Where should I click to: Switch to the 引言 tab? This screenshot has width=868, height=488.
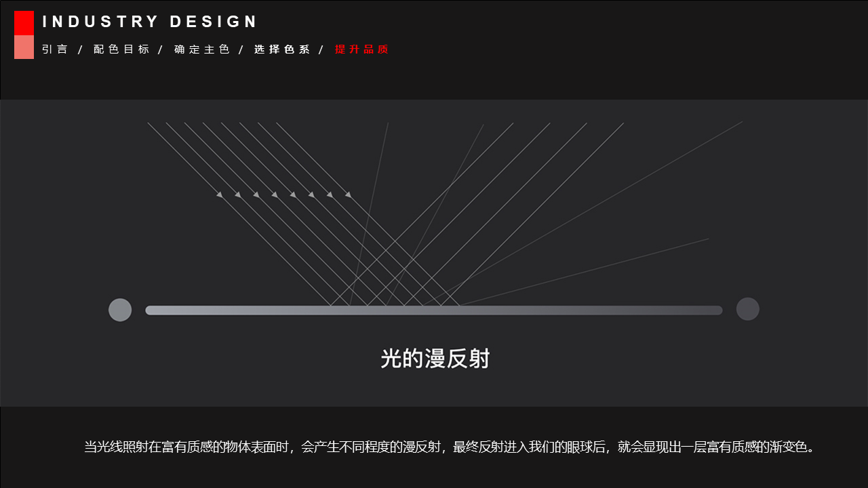tap(55, 49)
